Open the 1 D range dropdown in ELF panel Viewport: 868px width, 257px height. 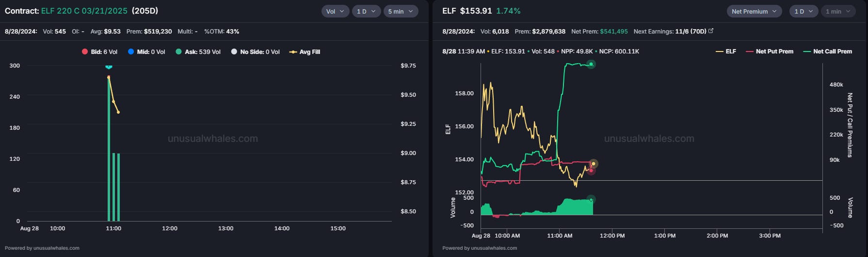[x=804, y=11]
